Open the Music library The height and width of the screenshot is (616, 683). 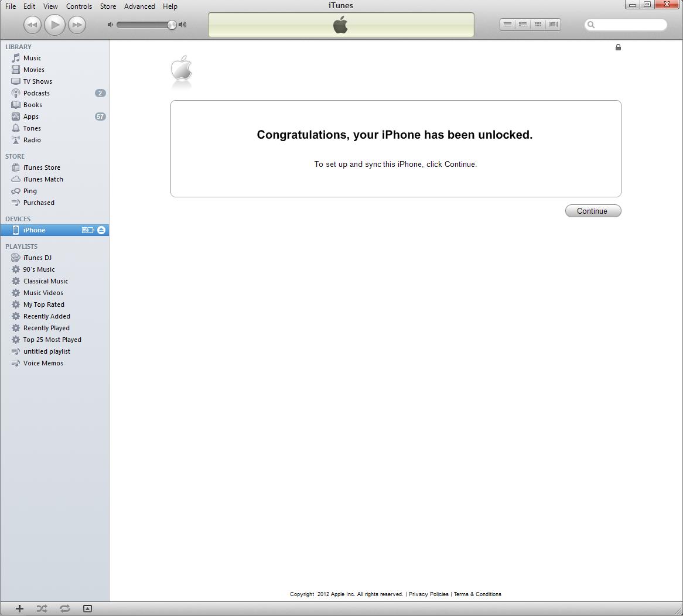(54, 58)
